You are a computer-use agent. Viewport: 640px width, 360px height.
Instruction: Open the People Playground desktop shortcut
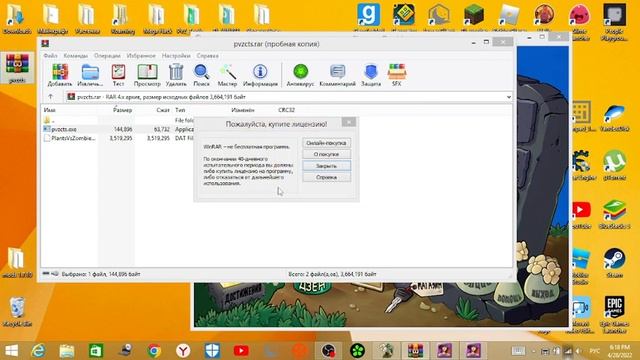tap(614, 22)
